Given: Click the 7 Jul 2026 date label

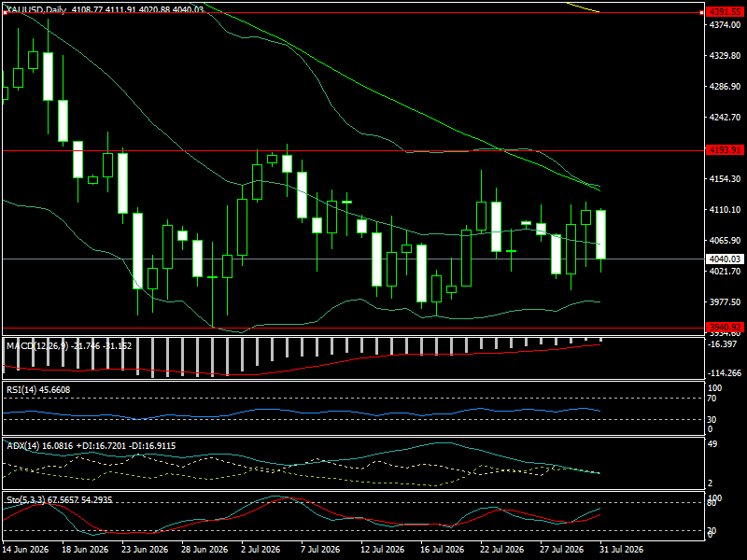Looking at the screenshot, I should click(x=320, y=550).
